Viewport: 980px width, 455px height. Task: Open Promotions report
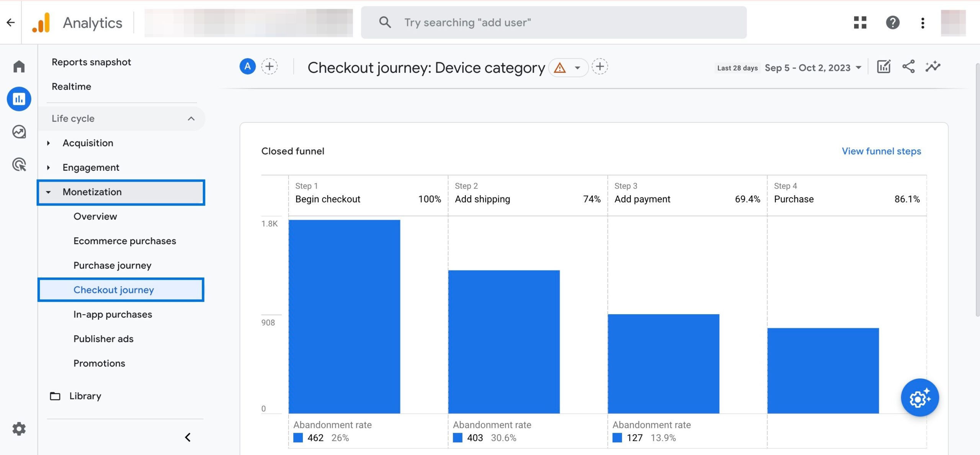99,364
